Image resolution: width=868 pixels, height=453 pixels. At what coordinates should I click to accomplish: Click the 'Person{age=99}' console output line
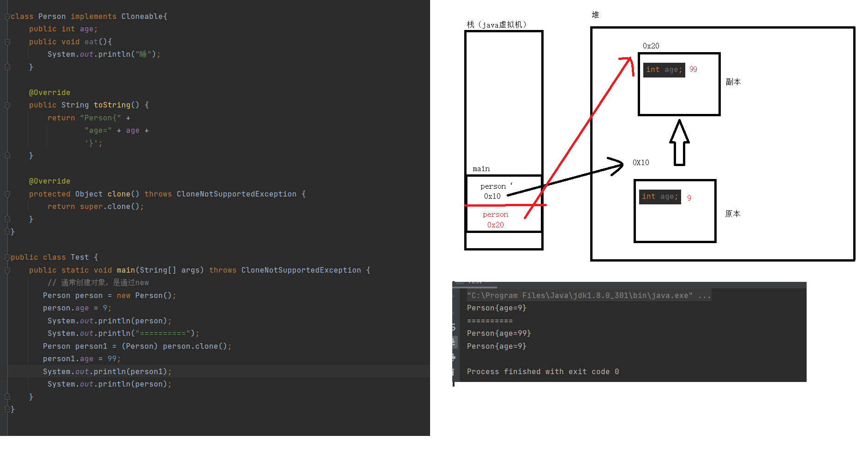click(x=499, y=334)
